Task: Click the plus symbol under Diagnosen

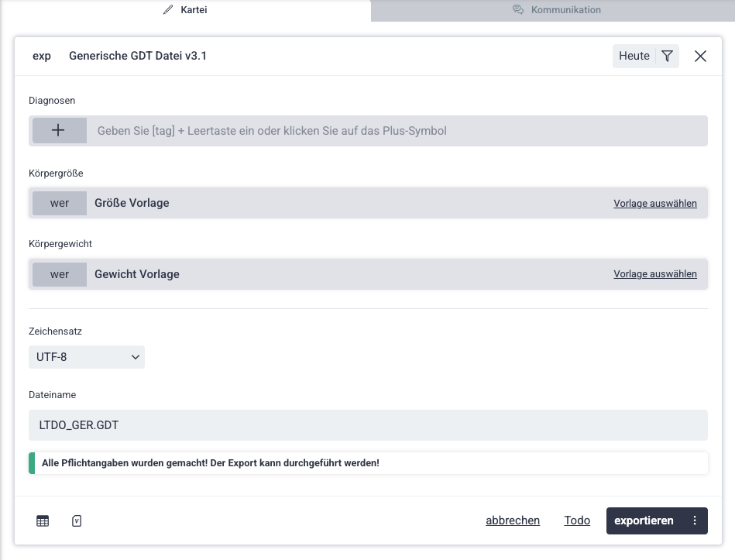Action: click(x=58, y=131)
